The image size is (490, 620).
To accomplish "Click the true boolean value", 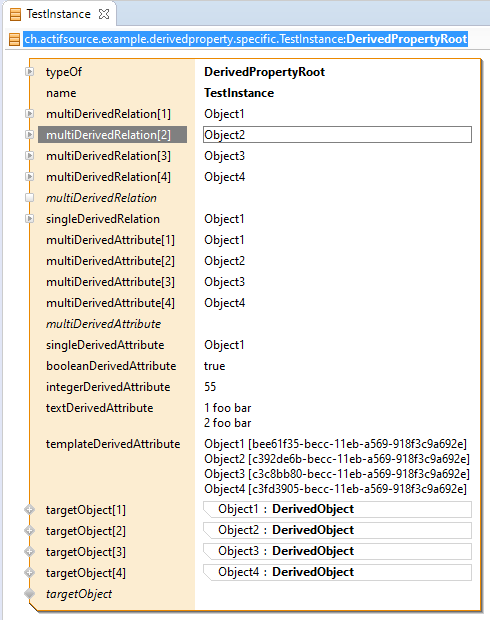I will [x=214, y=366].
